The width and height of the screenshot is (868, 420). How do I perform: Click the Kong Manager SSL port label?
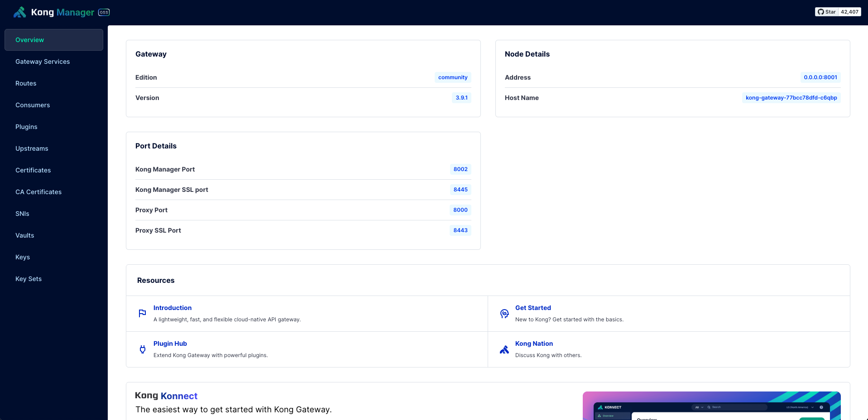pyautogui.click(x=172, y=190)
